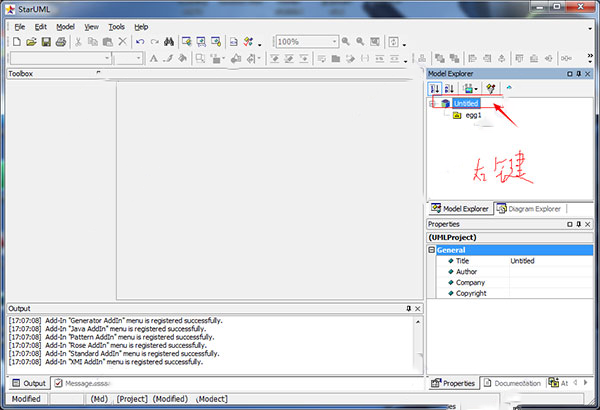Click the Zoom Out magnifier icon
600x410 pixels.
360,41
